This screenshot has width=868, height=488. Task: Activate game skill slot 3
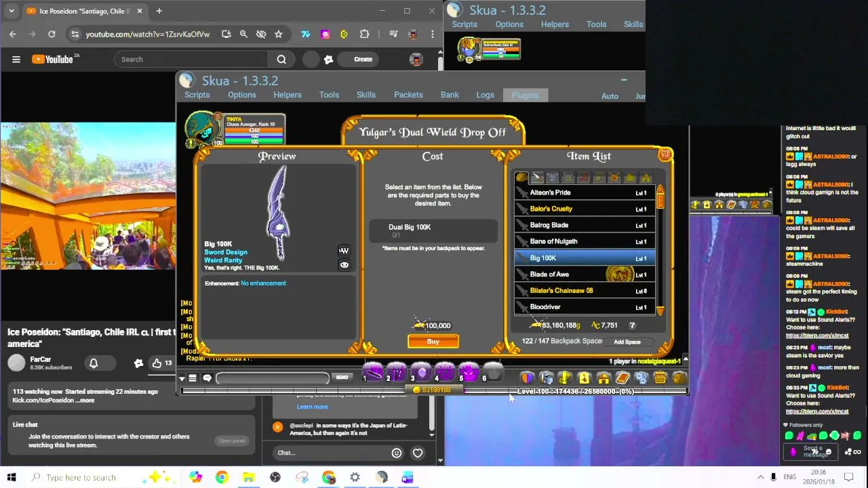421,372
